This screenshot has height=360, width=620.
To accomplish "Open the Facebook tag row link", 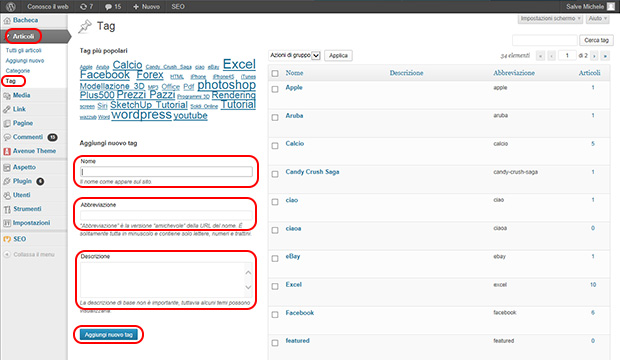I will [x=300, y=313].
